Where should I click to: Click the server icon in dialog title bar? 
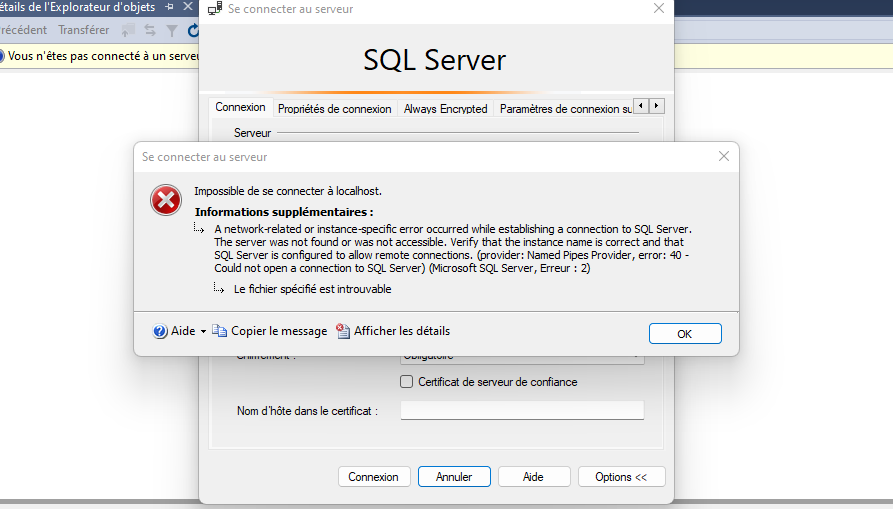point(215,9)
